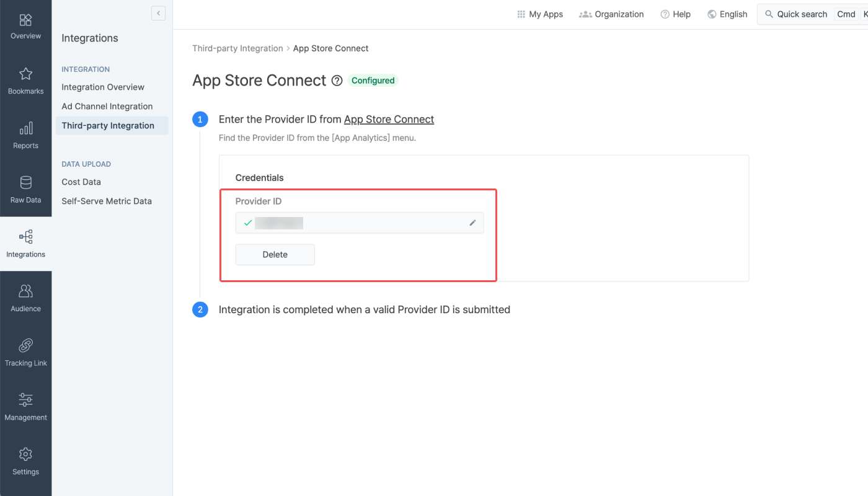Open Self-Serve Metric Data page
This screenshot has width=868, height=496.
[107, 201]
